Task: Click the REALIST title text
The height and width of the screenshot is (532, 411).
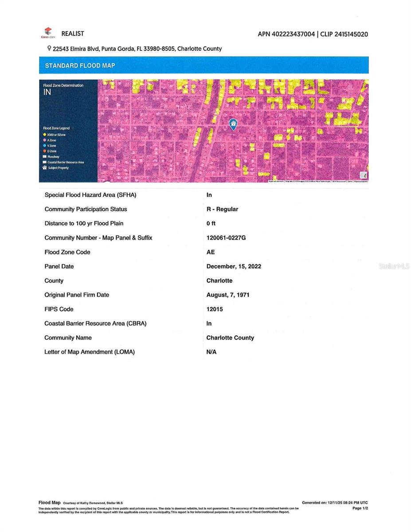Action: coord(73,34)
